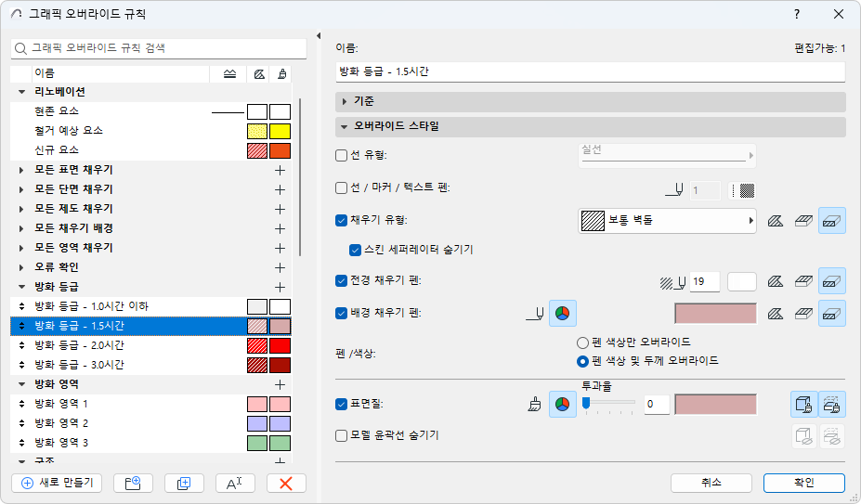
Task: Click second surface override building icon
Action: [x=832, y=404]
